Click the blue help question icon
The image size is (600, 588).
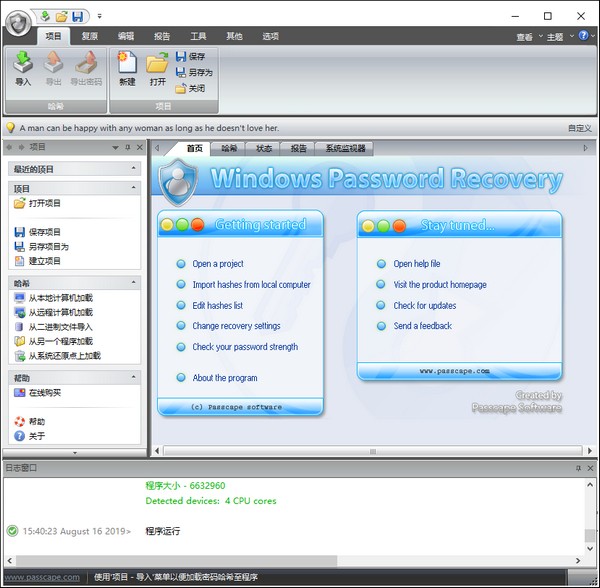[583, 36]
